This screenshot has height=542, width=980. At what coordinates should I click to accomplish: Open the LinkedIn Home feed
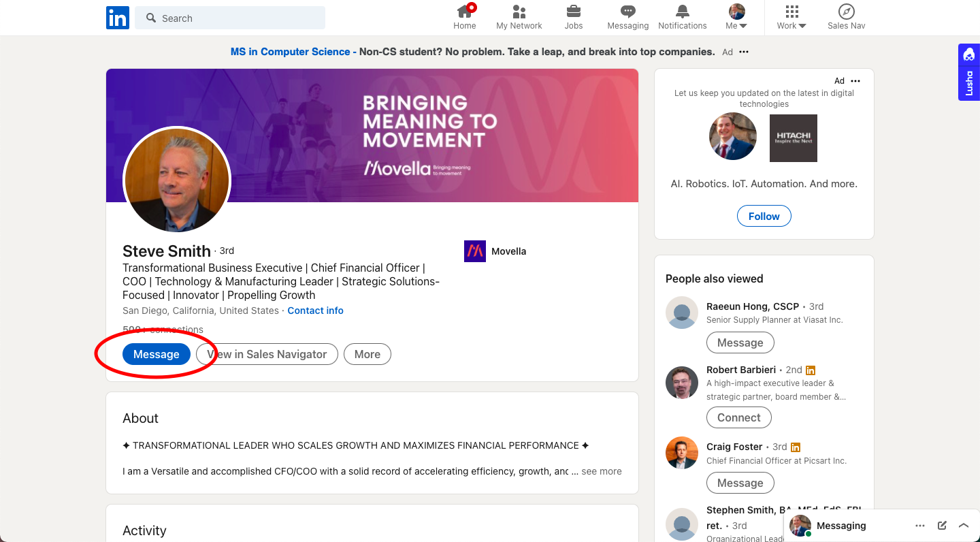tap(465, 17)
